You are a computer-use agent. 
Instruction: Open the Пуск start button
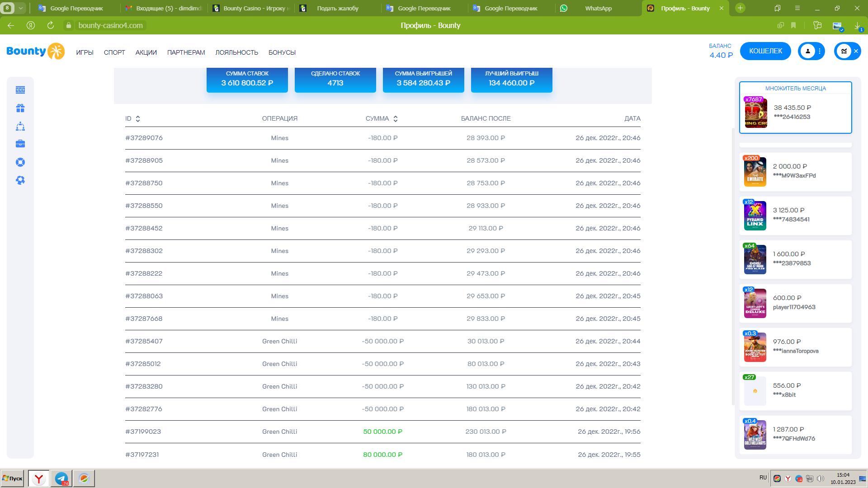(13, 479)
